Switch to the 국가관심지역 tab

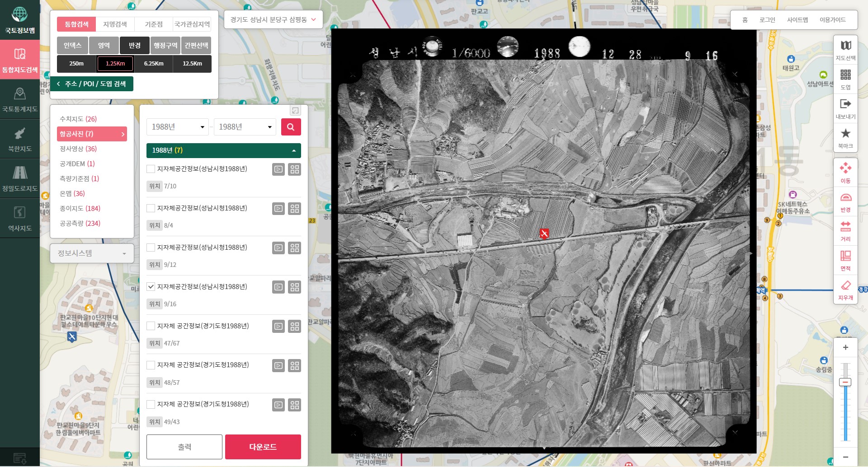click(x=192, y=24)
